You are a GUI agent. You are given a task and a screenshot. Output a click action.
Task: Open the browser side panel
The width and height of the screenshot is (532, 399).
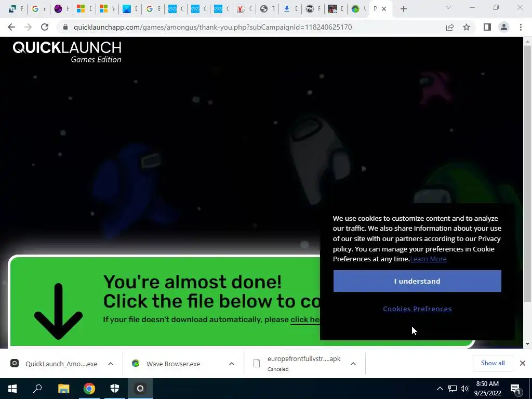click(x=487, y=27)
